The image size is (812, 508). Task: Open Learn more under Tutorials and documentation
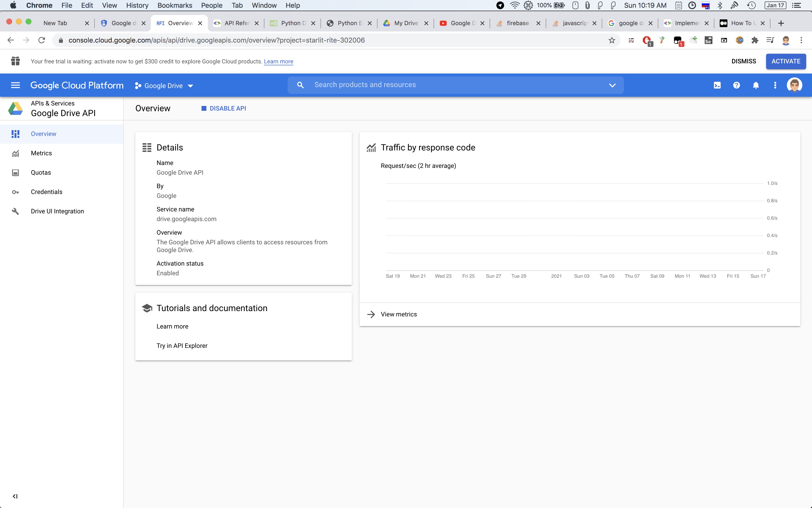[172, 327]
